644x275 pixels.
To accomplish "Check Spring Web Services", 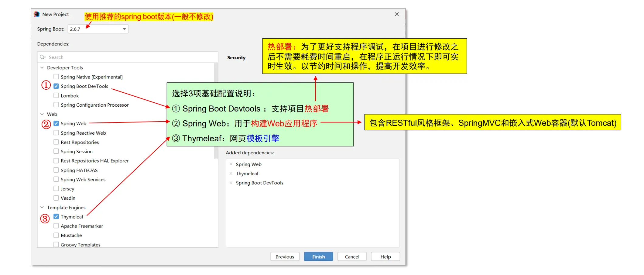I will click(56, 179).
